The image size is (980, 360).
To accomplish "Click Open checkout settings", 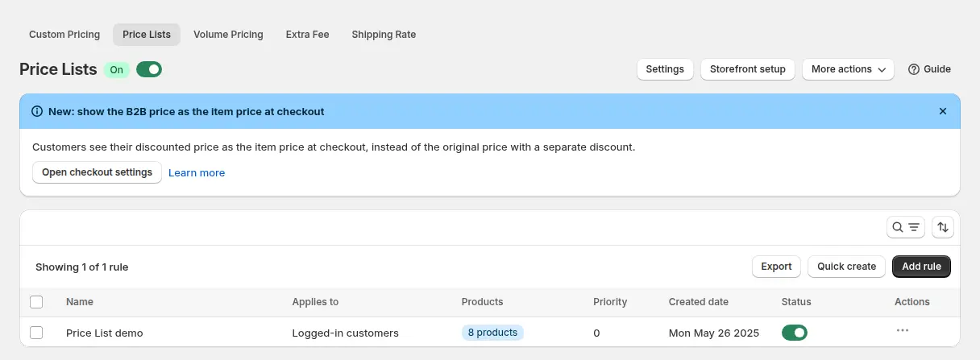I will (97, 172).
